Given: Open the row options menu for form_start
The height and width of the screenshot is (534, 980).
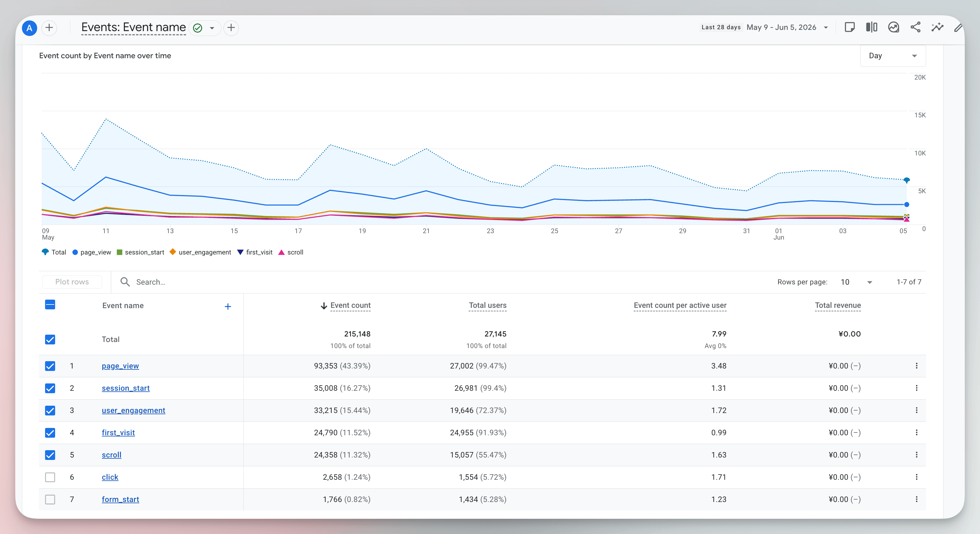Looking at the screenshot, I should [916, 500].
